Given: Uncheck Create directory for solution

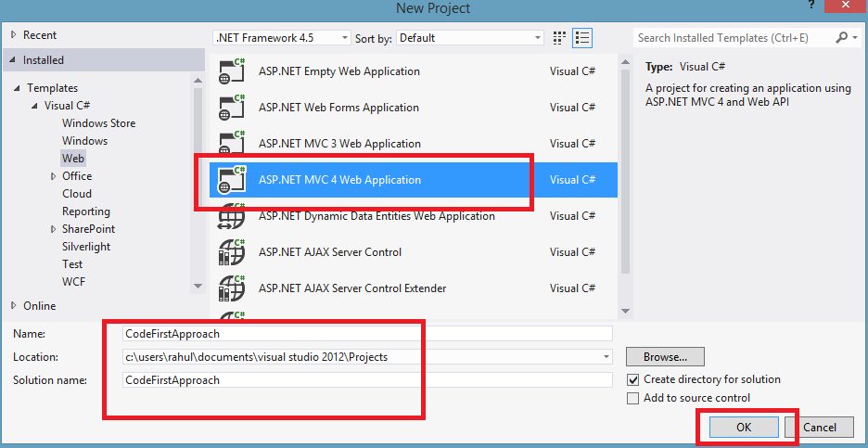Looking at the screenshot, I should point(633,379).
